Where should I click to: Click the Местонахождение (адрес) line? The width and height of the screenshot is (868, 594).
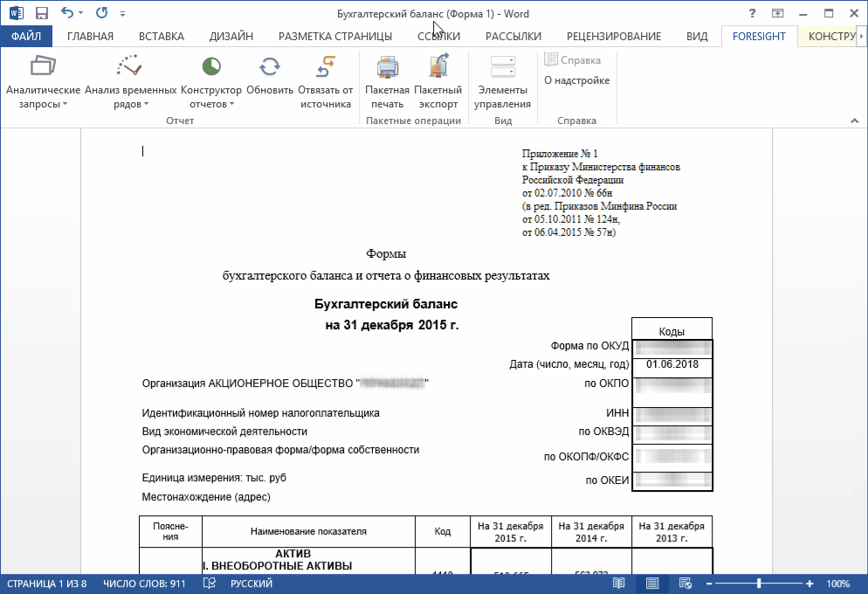click(206, 496)
